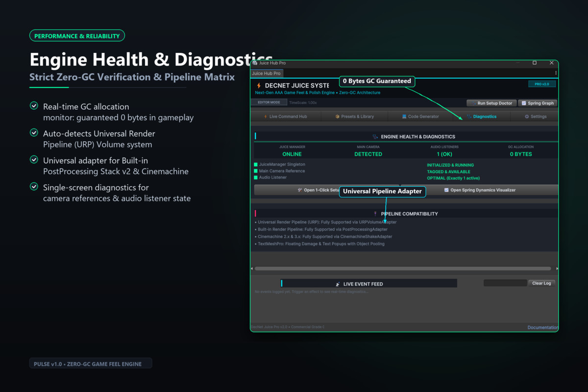Click green status square beside Audio Listener
Screen dimensions: 588x392
(256, 177)
